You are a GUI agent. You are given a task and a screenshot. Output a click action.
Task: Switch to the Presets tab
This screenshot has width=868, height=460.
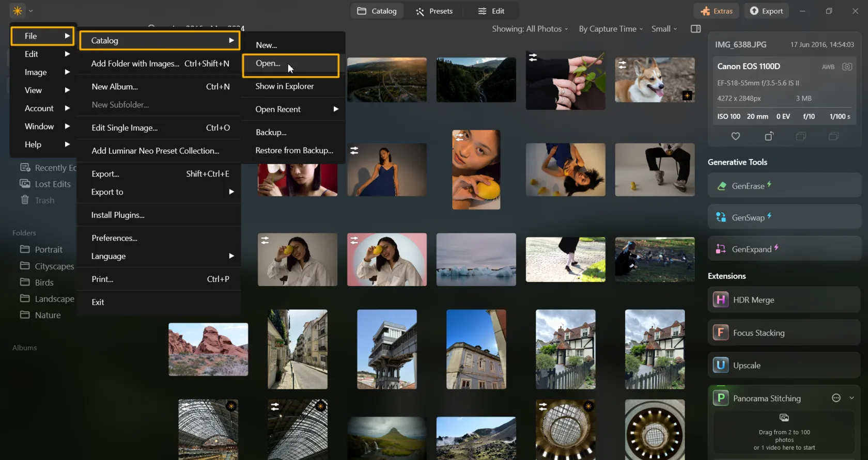(434, 11)
